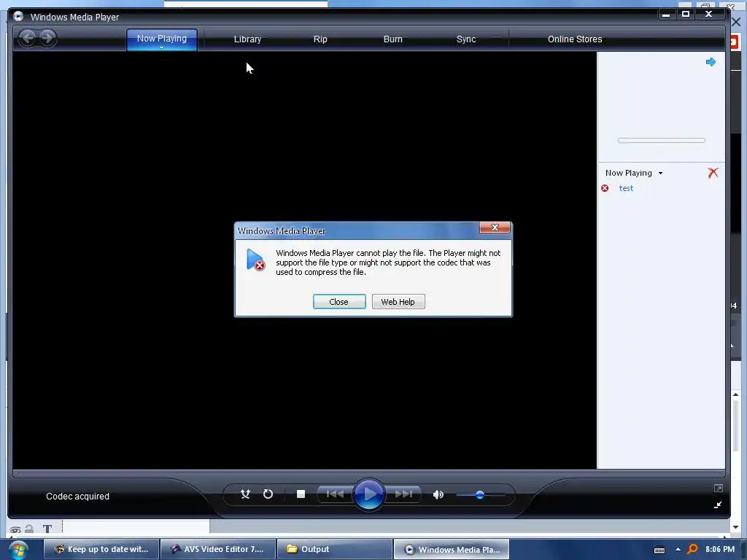Open the Rip tab
This screenshot has height=560, width=747.
pos(320,39)
